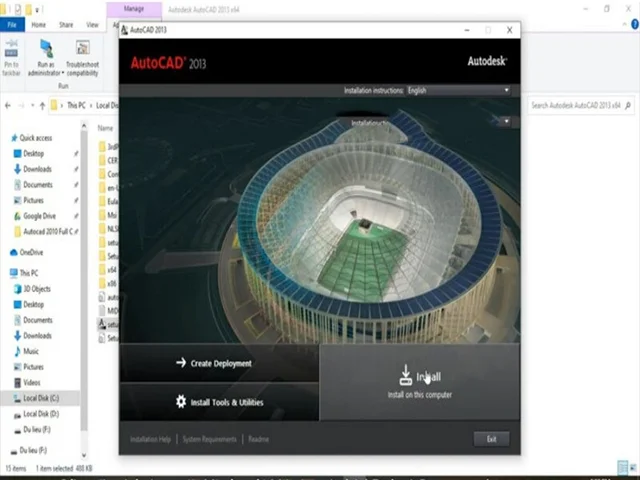Click the Exit button in installer
The image size is (640, 480).
click(x=491, y=439)
